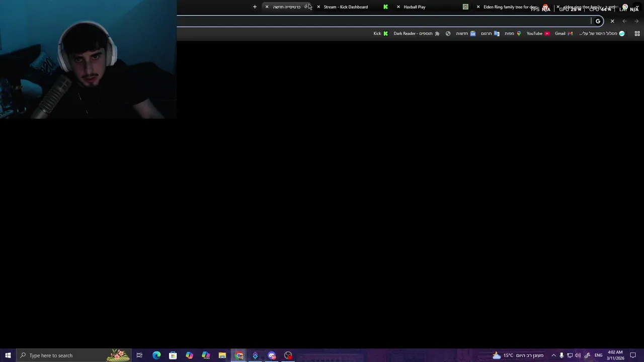Open the weather widget showing 15°C
The height and width of the screenshot is (362, 644).
[518, 355]
